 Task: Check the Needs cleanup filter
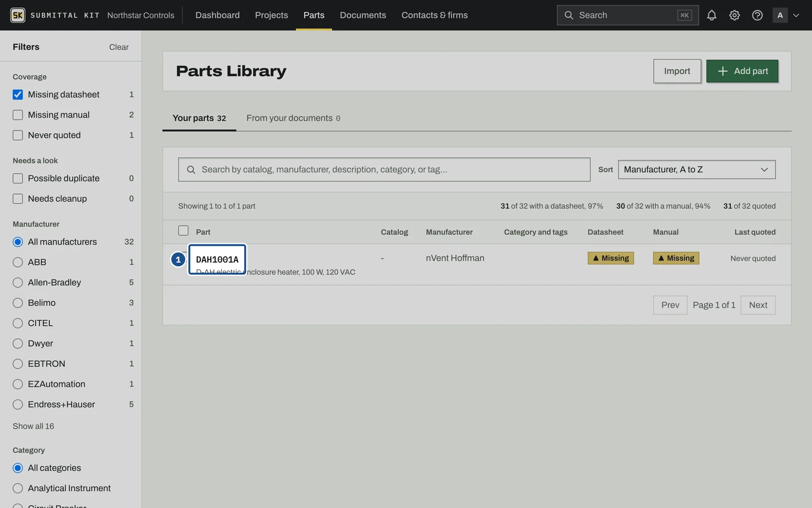tap(18, 199)
